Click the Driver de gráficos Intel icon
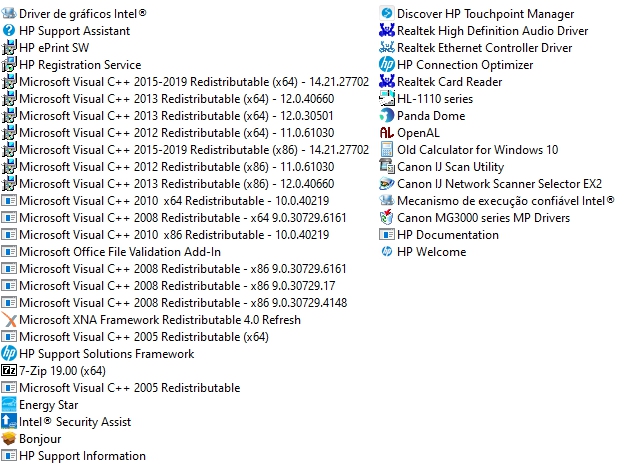The image size is (642, 475). (x=9, y=14)
